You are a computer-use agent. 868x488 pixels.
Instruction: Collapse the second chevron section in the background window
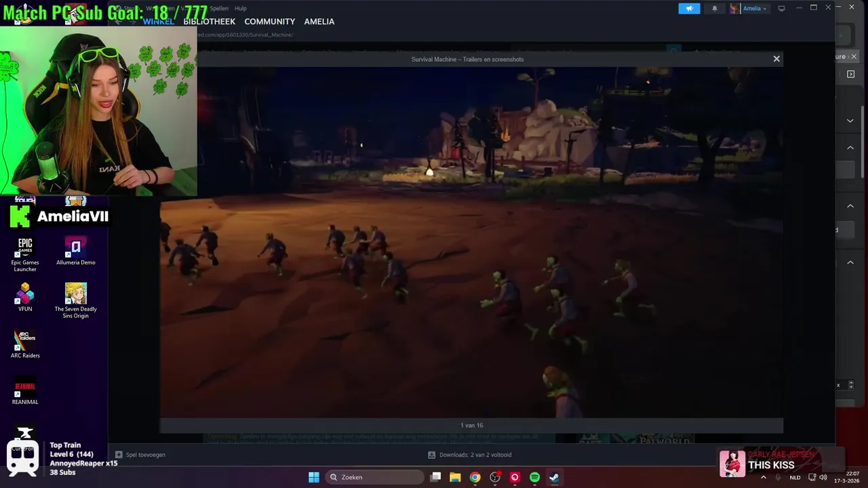pos(850,147)
